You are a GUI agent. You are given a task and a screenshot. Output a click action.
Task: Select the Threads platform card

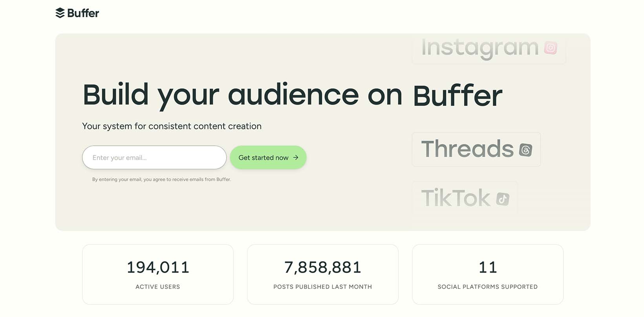pos(476,149)
